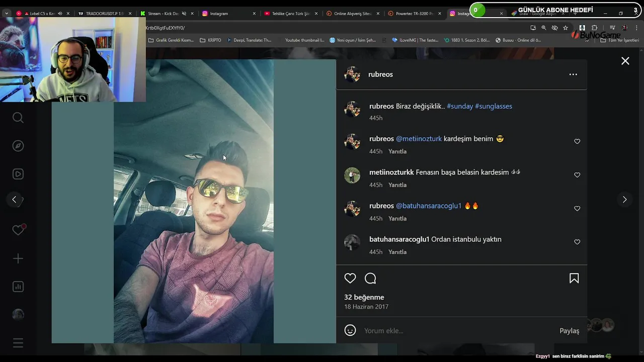Image resolution: width=644 pixels, height=362 pixels.
Task: Click rubreos username in the post header
Action: pos(380,74)
